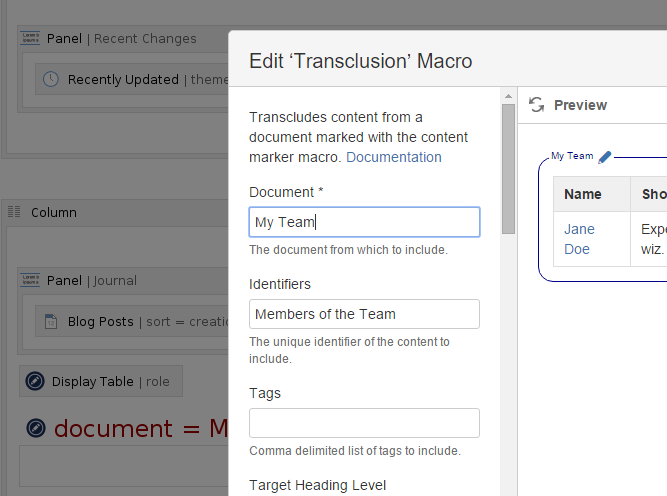The width and height of the screenshot is (667, 496).
Task: Click the Display Table macro icon
Action: point(35,381)
